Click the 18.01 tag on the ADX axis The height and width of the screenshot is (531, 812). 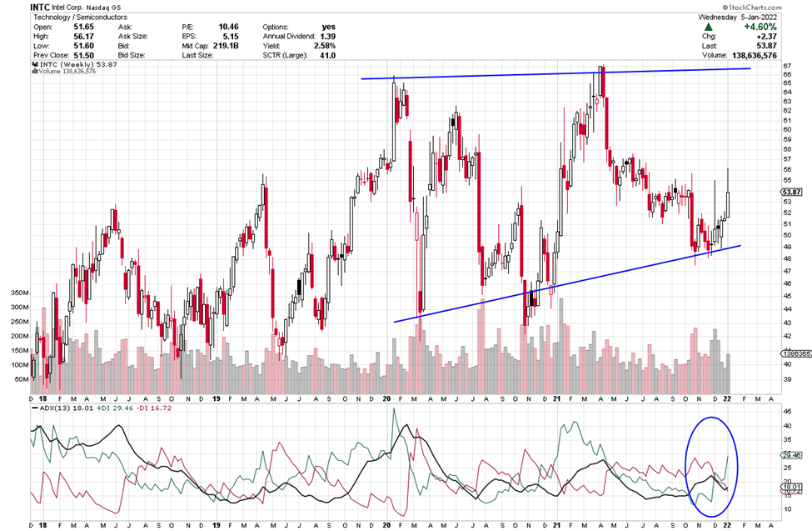[x=791, y=487]
